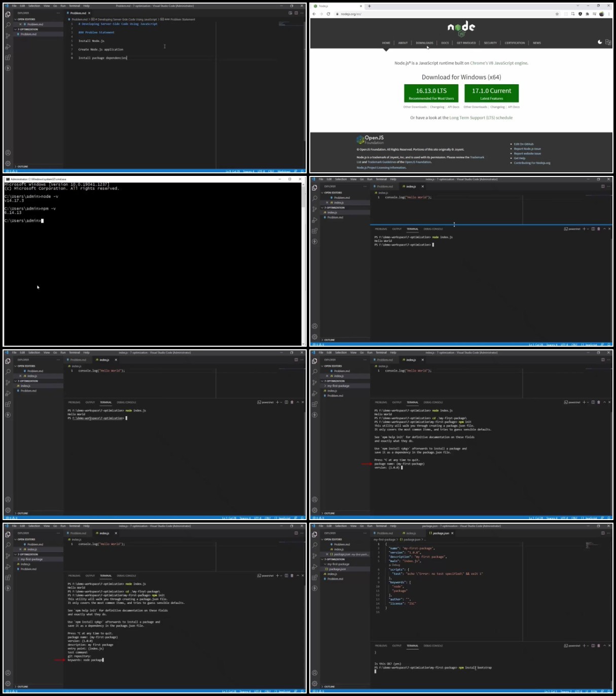Image resolution: width=616 pixels, height=696 pixels.
Task: Open Chrome tab search dropdown
Action: coord(578,6)
